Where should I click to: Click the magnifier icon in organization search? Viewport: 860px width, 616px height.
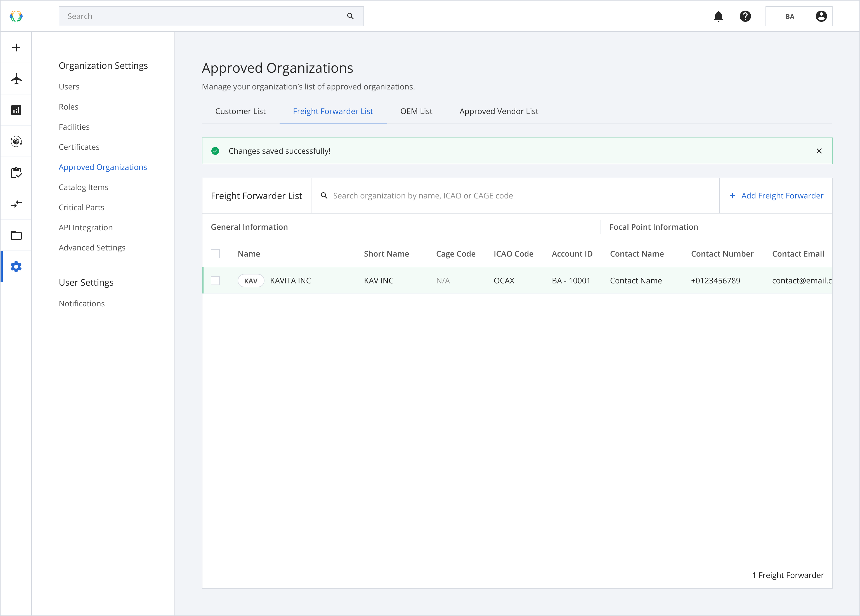[324, 196]
